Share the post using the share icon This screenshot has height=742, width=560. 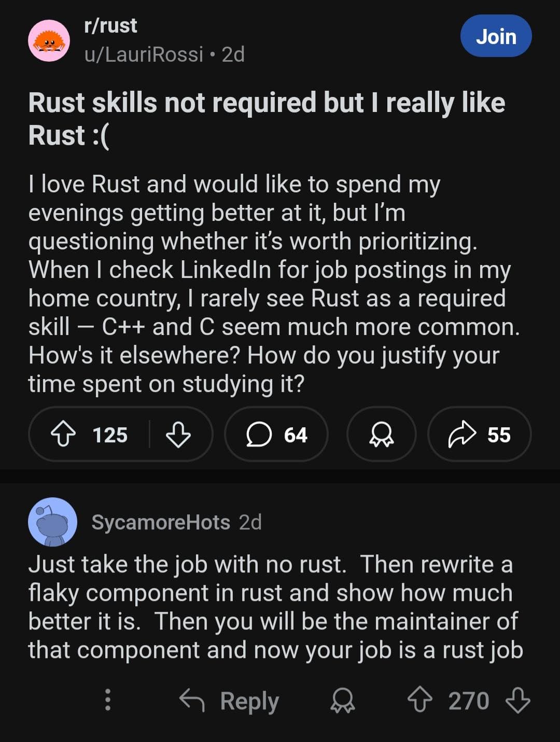465,435
